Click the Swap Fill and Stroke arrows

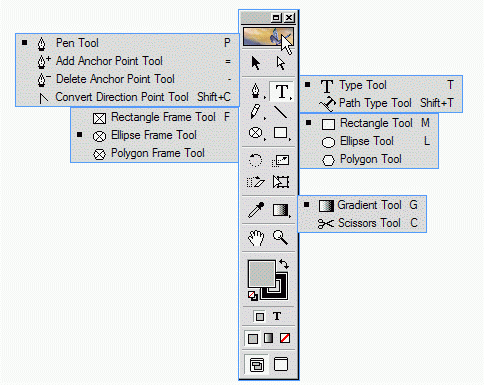pos(284,264)
